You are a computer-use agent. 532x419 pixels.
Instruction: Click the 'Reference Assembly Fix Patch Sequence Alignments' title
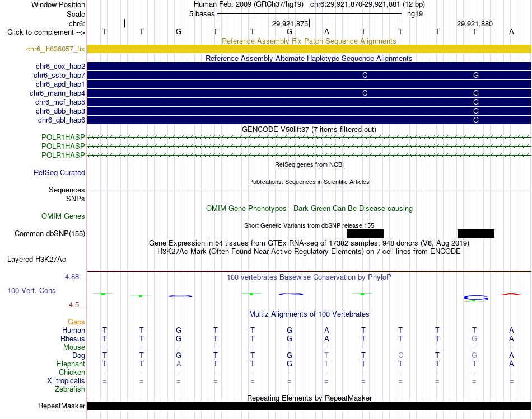tap(309, 41)
